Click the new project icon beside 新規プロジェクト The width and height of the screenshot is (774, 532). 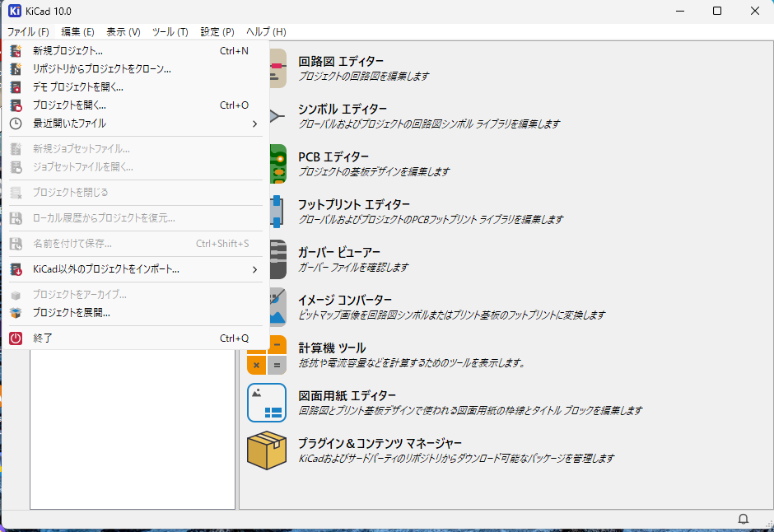tap(16, 51)
